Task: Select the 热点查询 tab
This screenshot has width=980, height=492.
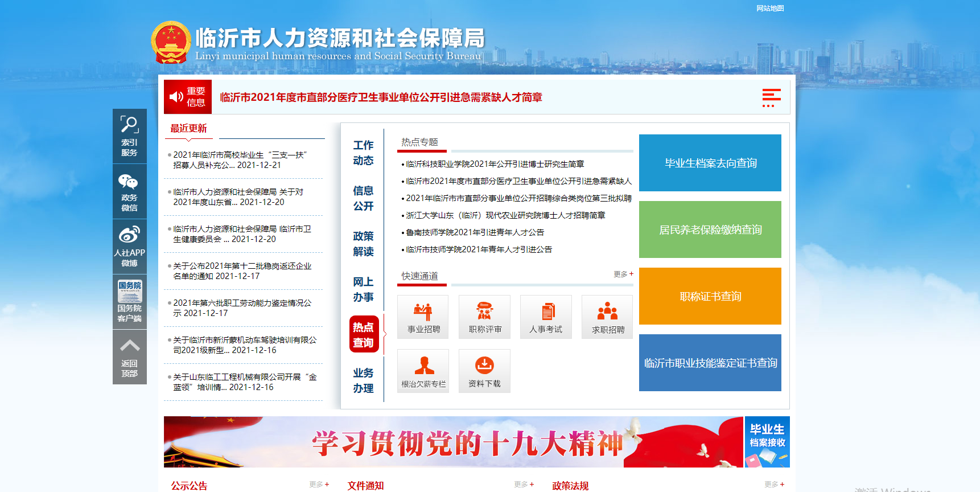Action: (364, 334)
